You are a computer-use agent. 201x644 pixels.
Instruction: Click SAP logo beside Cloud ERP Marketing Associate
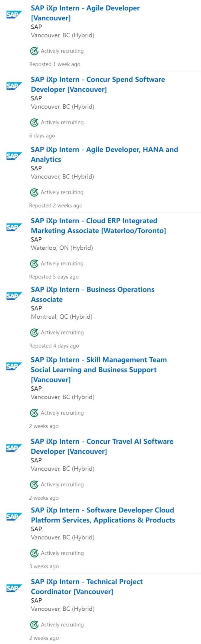coord(14,227)
